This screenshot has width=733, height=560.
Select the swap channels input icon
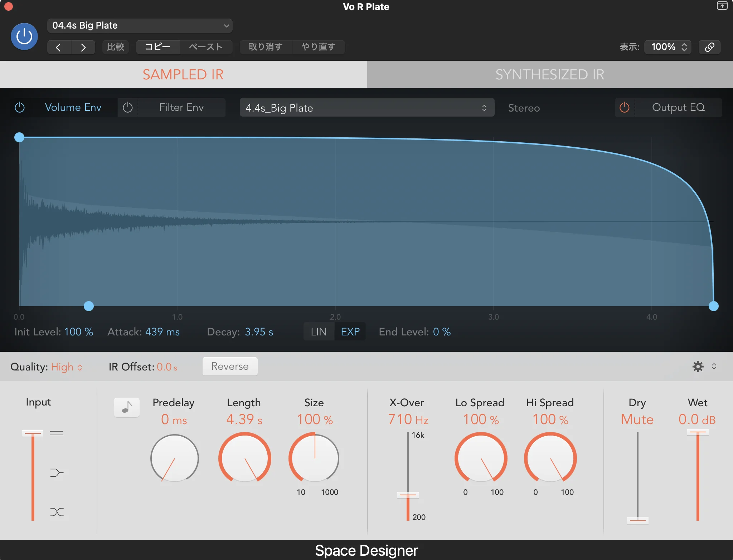[57, 512]
